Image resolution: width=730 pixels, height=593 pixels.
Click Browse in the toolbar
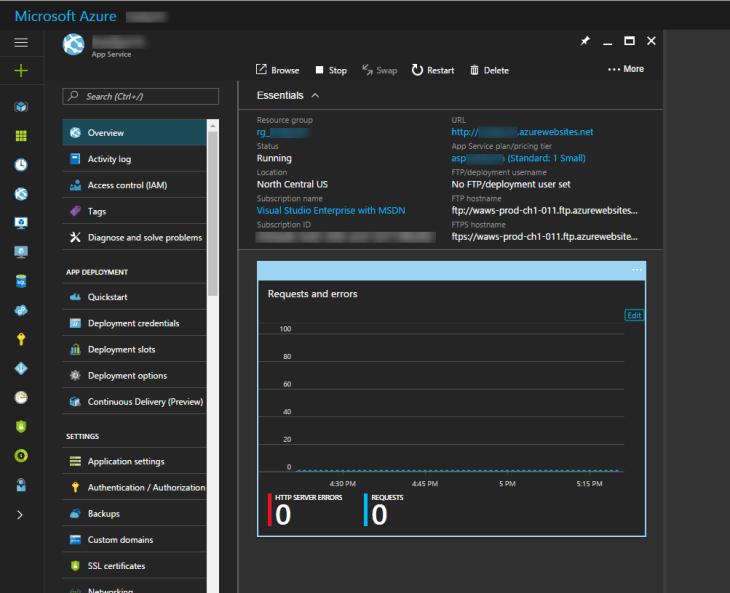tap(277, 70)
